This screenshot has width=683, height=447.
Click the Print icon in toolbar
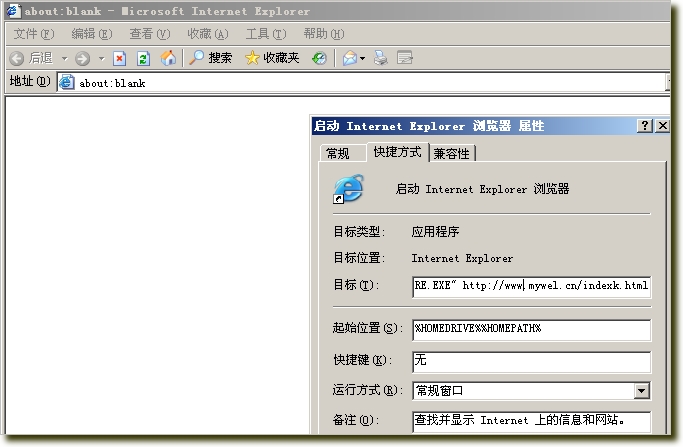tap(381, 58)
